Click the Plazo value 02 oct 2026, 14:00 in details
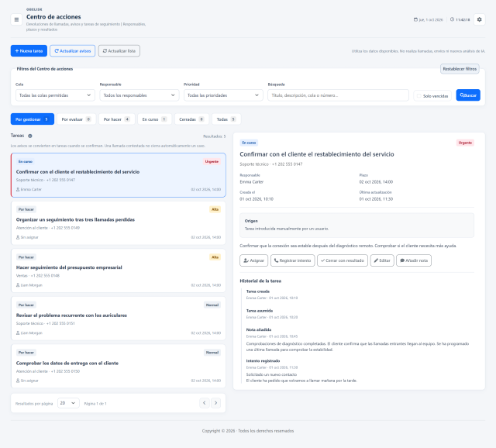This screenshot has width=496, height=448. coord(376,182)
